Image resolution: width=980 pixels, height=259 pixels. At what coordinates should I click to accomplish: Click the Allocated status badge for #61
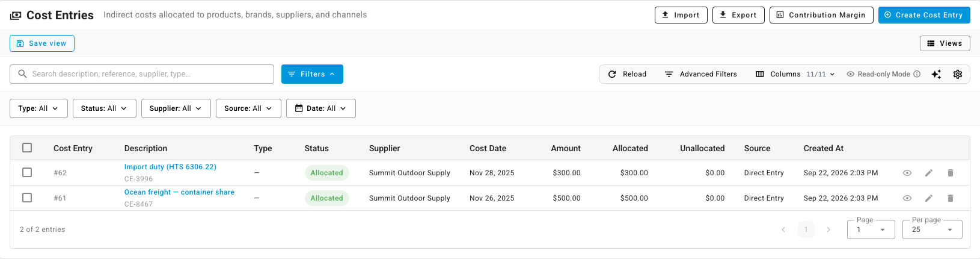pos(326,198)
